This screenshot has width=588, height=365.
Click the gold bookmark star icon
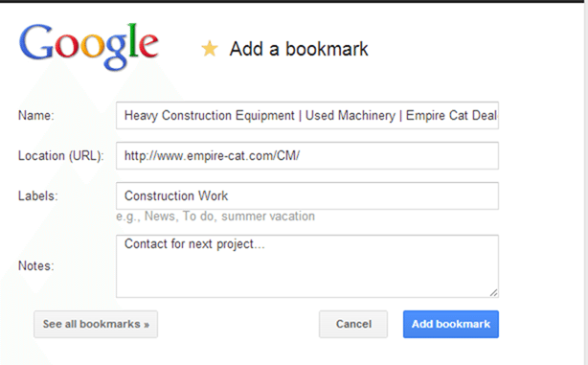(x=210, y=49)
